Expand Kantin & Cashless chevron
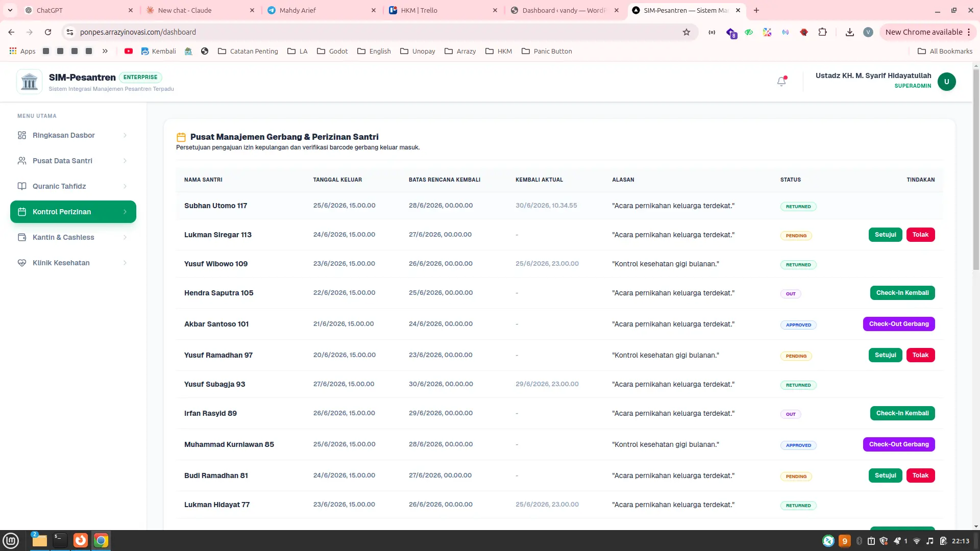The width and height of the screenshot is (980, 551). [x=125, y=237]
